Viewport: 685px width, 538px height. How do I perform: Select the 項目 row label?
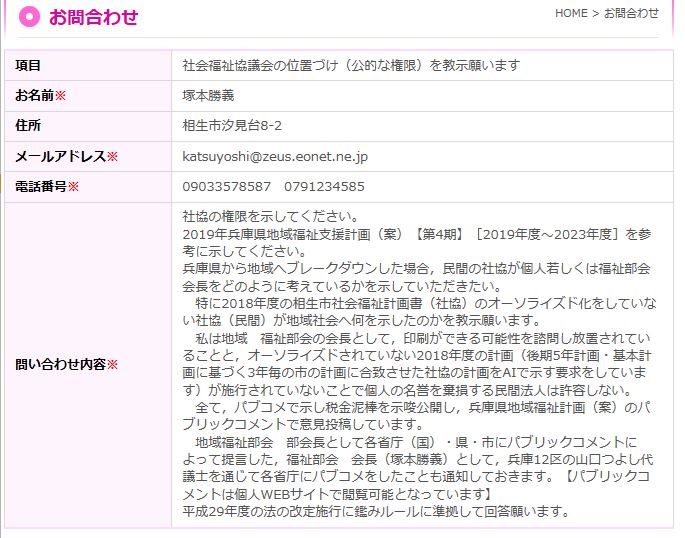click(28, 66)
